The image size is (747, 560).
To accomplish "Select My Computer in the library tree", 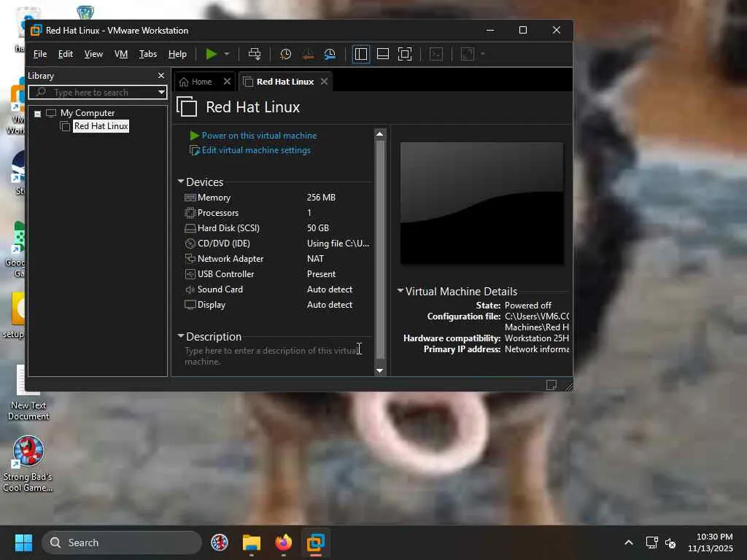I will pos(88,113).
